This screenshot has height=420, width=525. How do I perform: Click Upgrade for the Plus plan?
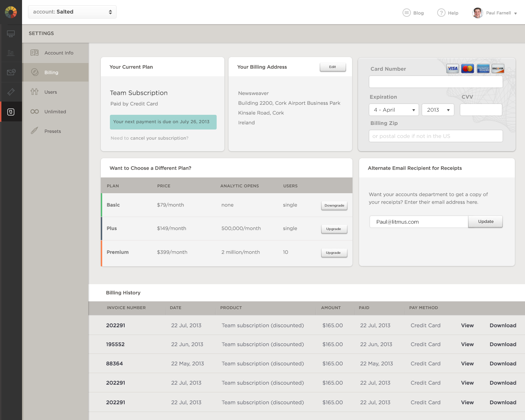(x=334, y=229)
